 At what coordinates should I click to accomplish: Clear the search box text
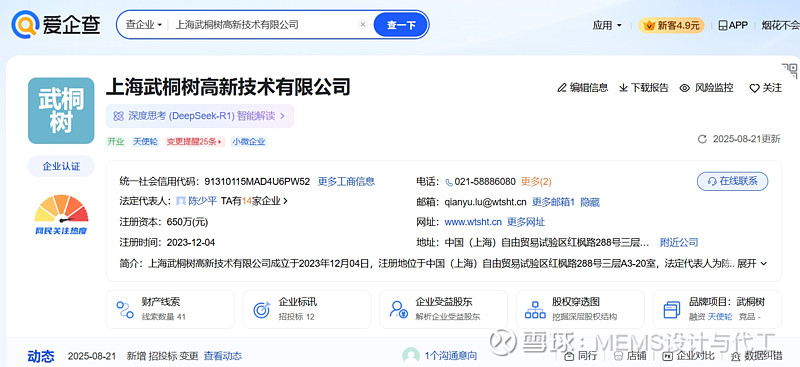point(363,25)
